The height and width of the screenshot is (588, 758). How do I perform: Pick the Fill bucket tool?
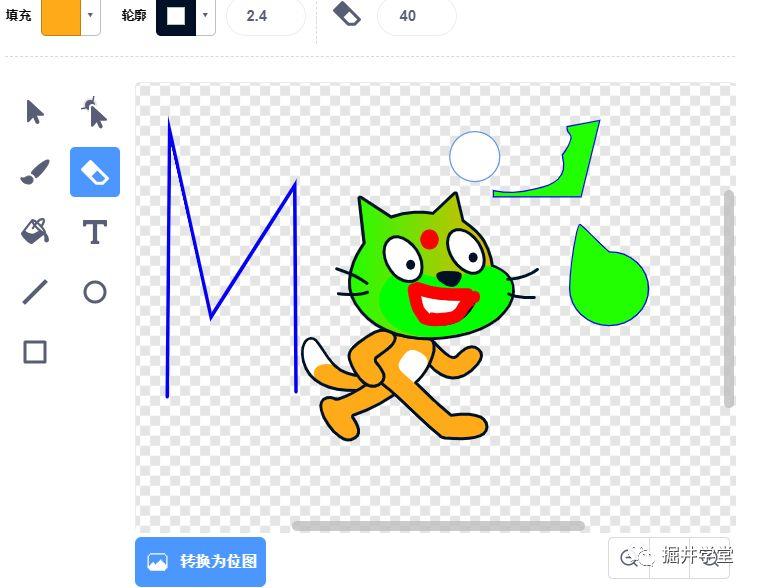pyautogui.click(x=35, y=231)
